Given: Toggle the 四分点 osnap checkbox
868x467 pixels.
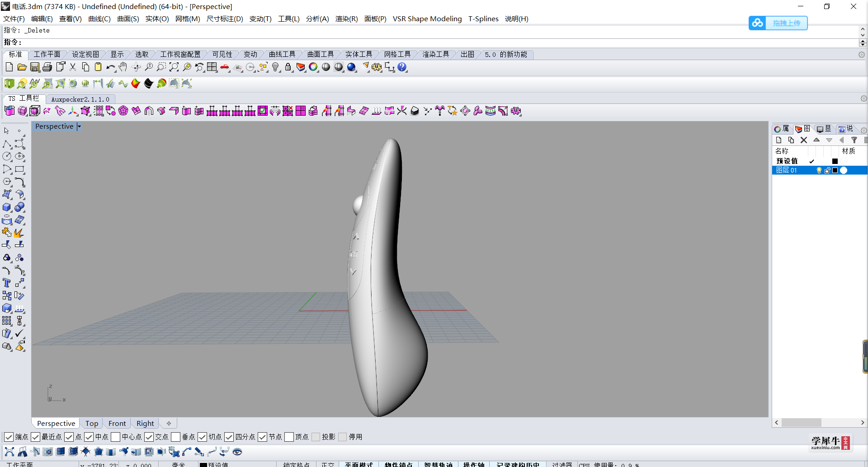Looking at the screenshot, I should point(229,437).
